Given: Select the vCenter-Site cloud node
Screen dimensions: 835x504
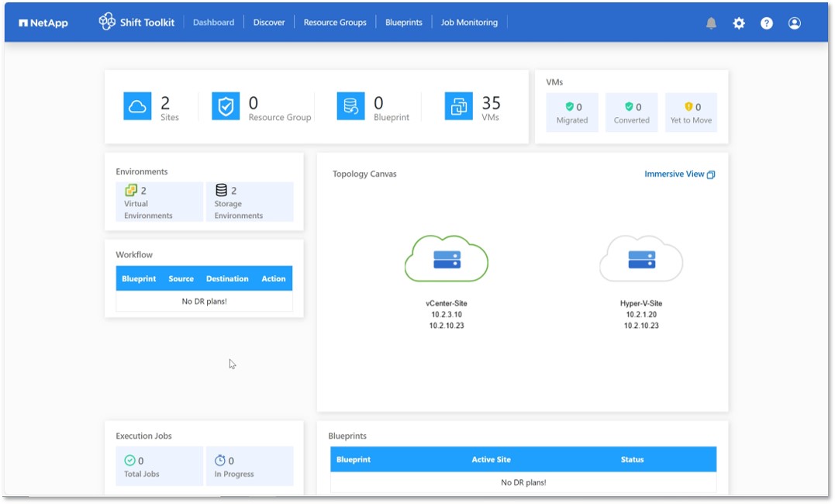Looking at the screenshot, I should pyautogui.click(x=447, y=259).
